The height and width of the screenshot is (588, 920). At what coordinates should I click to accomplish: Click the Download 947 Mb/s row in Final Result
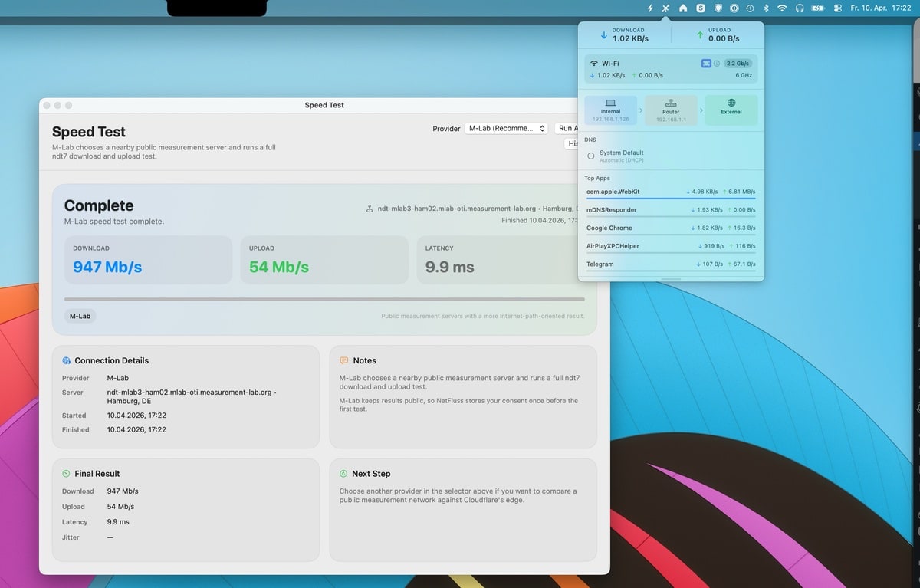pyautogui.click(x=186, y=491)
